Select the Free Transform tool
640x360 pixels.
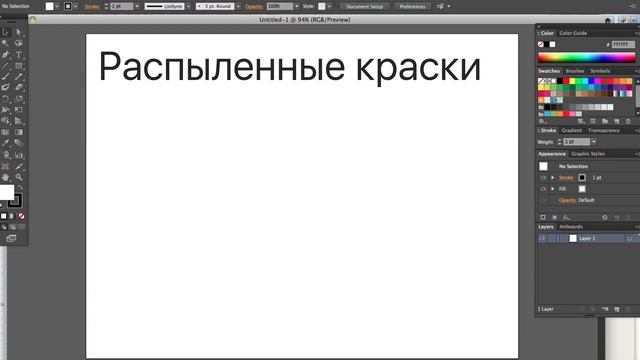click(19, 110)
